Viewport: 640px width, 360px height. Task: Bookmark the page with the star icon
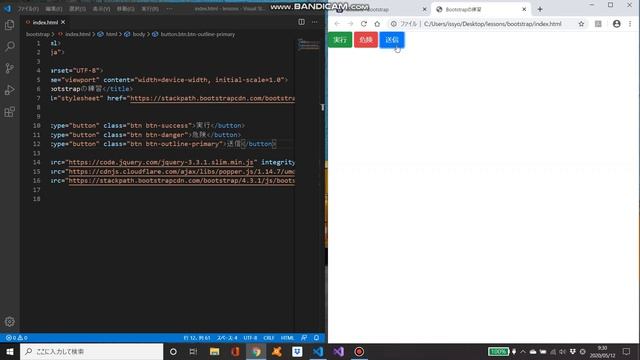coord(581,24)
